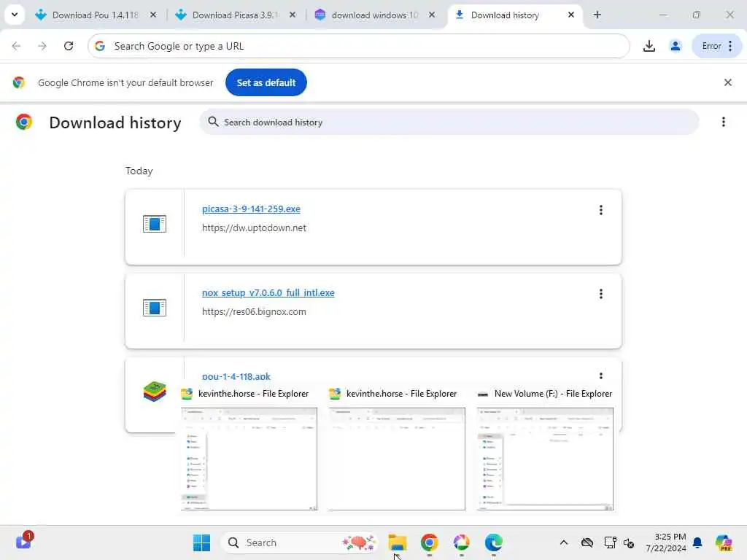Open the Chrome downloads toolbar icon
747x560 pixels.
click(649, 46)
